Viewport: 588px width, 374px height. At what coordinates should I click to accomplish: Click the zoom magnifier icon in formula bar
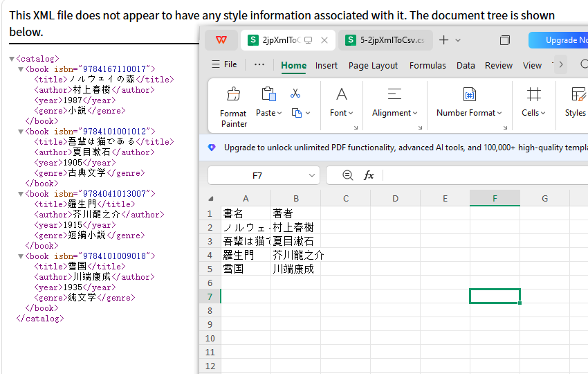pos(348,175)
